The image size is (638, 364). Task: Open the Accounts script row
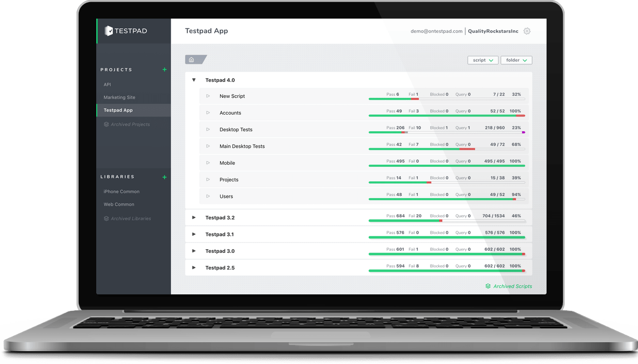click(364, 113)
